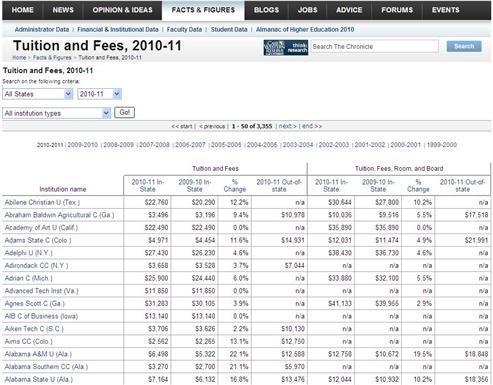Open Adrian C (Mich.) link
This screenshot has height=385, width=493.
28,278
